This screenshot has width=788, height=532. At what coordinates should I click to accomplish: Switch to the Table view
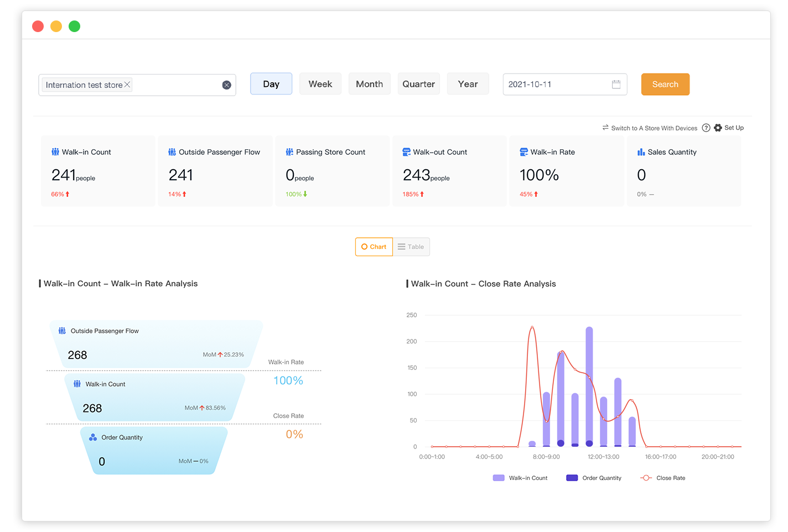tap(411, 247)
